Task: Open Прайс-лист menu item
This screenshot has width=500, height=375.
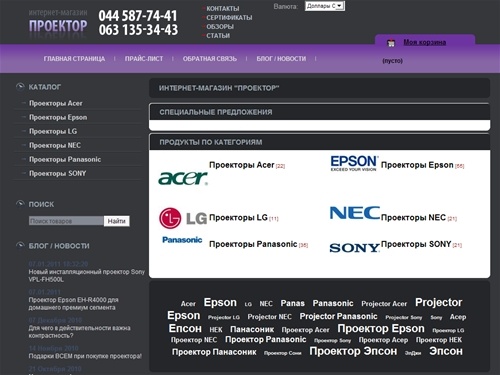Action: click(144, 59)
